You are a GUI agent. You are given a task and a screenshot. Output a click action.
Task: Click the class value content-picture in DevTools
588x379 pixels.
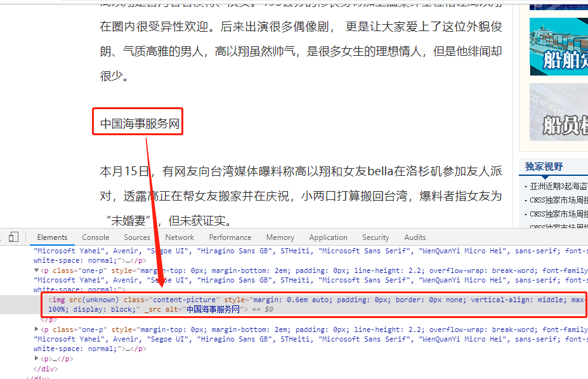[184, 300]
